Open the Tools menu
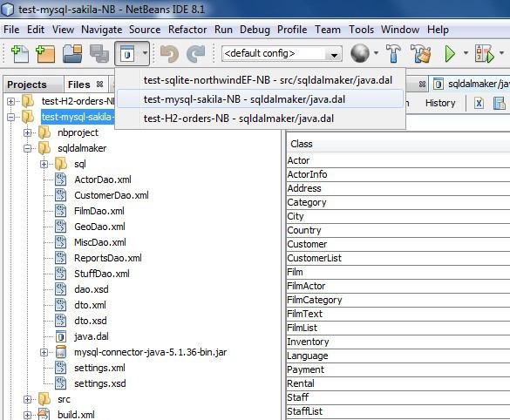Viewport: 510px width, 420px height. [x=361, y=30]
